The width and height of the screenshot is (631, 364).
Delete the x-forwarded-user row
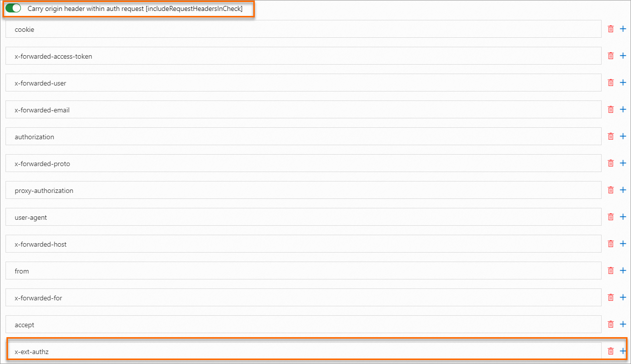pos(611,83)
